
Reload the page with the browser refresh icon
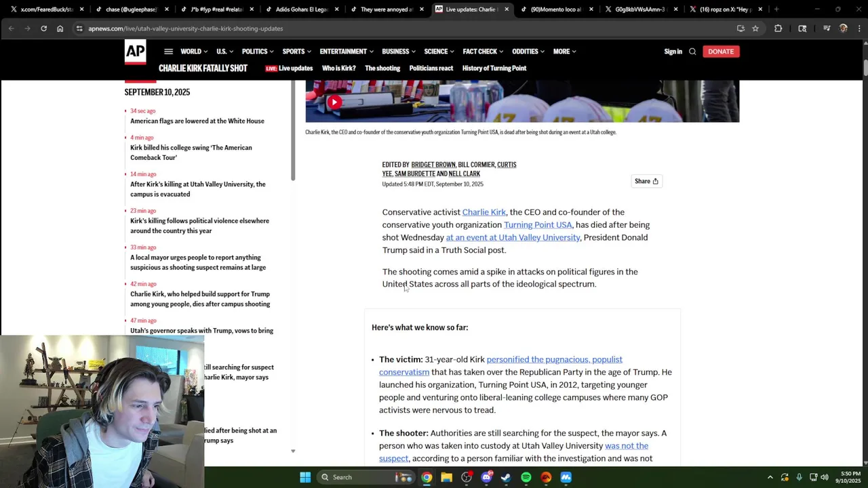43,28
